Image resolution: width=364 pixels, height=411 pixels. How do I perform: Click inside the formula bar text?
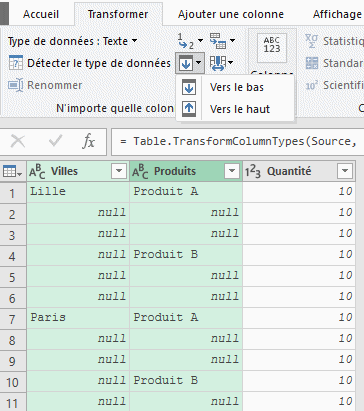pos(237,142)
